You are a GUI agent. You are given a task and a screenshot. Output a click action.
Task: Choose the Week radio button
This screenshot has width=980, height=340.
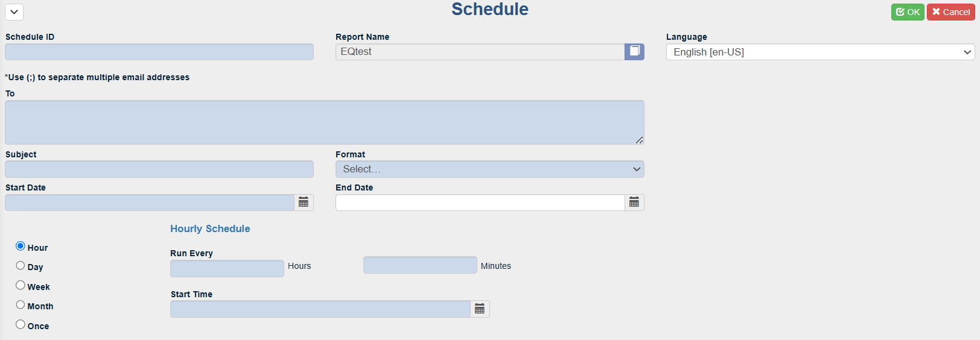point(21,285)
